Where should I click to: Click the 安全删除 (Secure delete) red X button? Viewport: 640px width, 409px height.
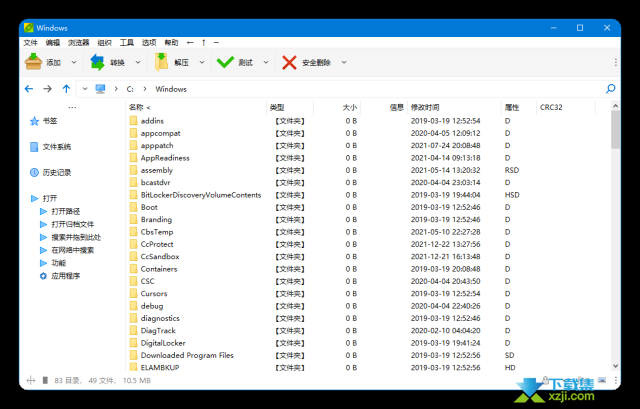point(306,62)
